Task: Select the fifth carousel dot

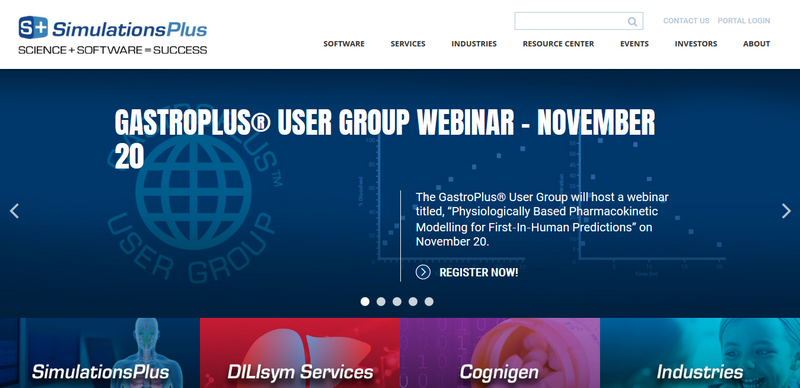Action: 429,302
